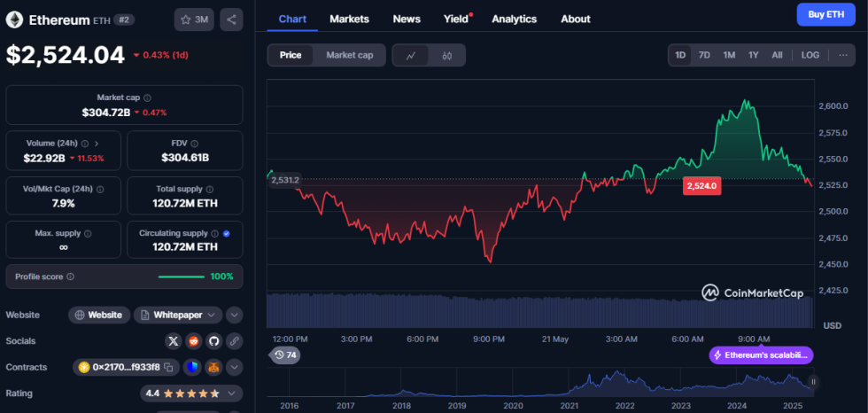Viewport: 868px width, 413px height.
Task: Click Market cap info icon
Action: (x=147, y=97)
